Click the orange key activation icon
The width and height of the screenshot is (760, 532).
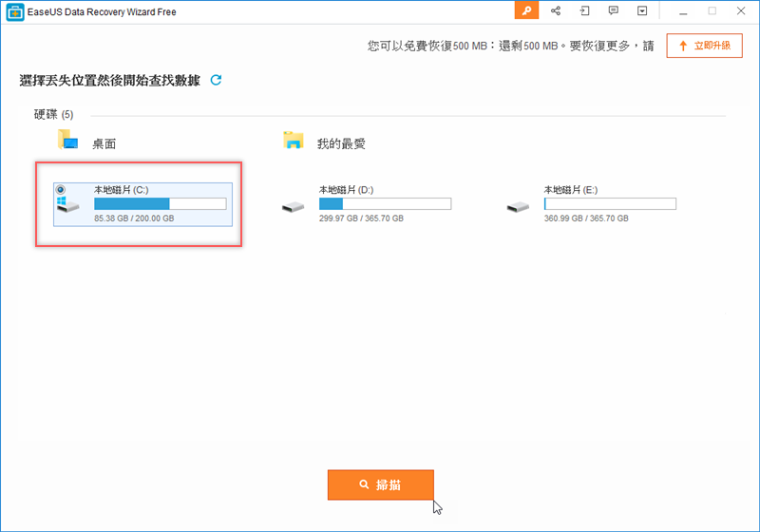click(x=526, y=10)
